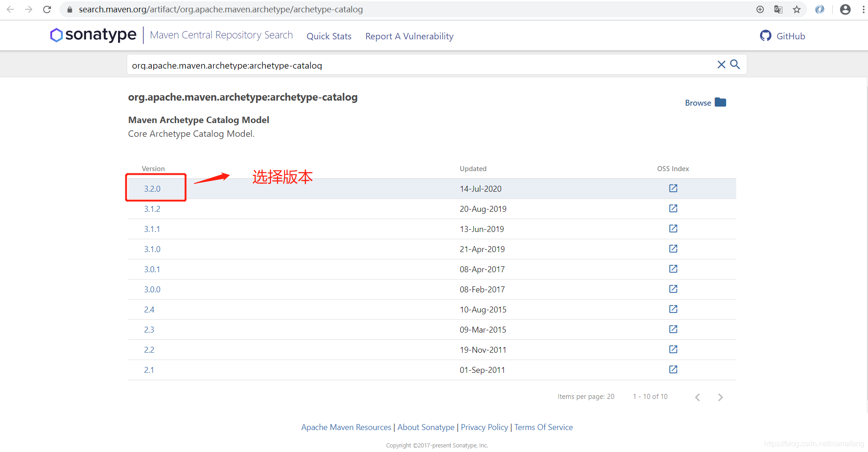Select version 3.2.0 from the list
This screenshot has width=868, height=452.
coord(152,188)
